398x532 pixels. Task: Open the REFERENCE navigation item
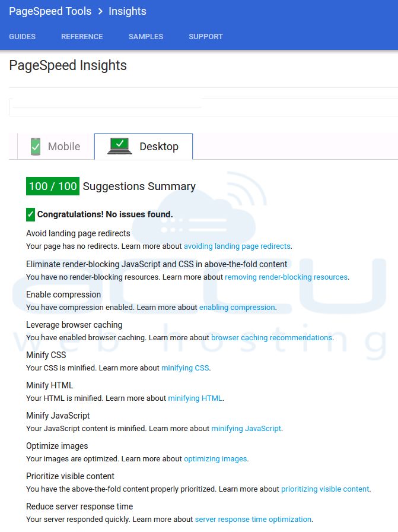pos(82,37)
